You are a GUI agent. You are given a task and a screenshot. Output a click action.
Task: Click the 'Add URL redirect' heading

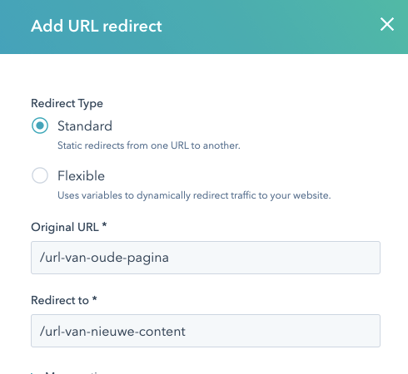coord(96,26)
